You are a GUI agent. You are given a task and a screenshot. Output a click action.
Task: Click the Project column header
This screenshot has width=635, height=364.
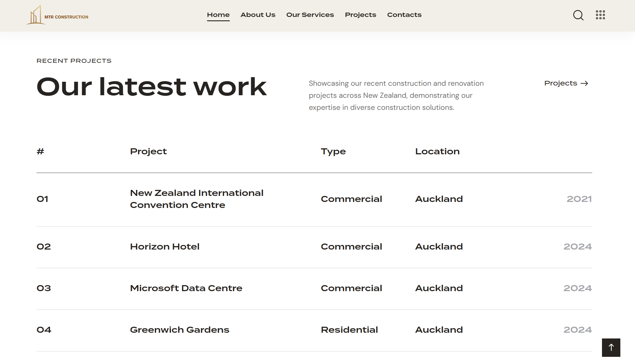tap(148, 151)
